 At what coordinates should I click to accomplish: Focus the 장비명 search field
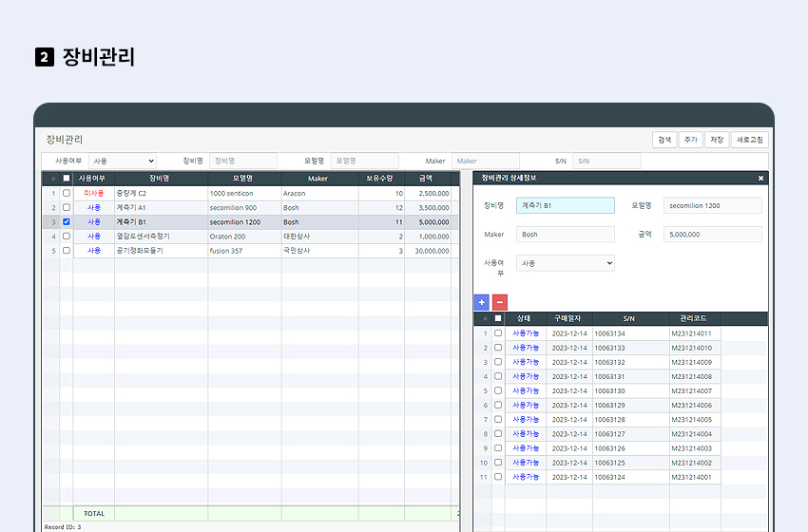click(x=243, y=161)
